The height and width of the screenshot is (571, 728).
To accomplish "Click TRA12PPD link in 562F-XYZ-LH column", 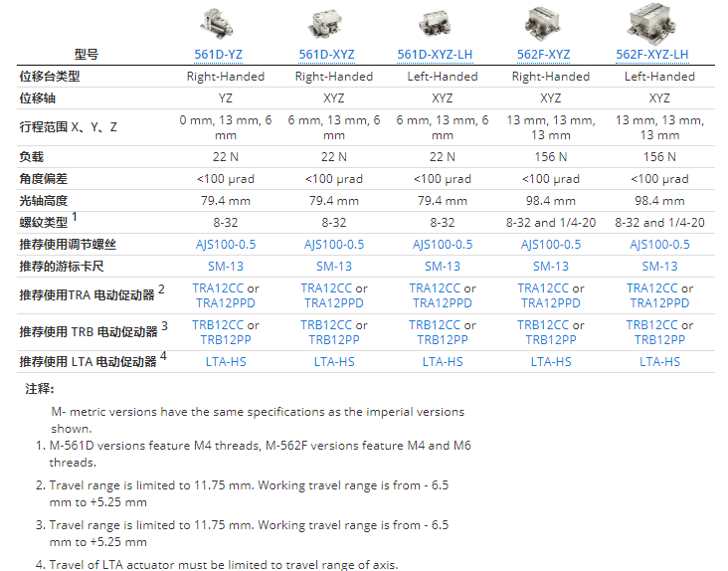I will [x=659, y=303].
